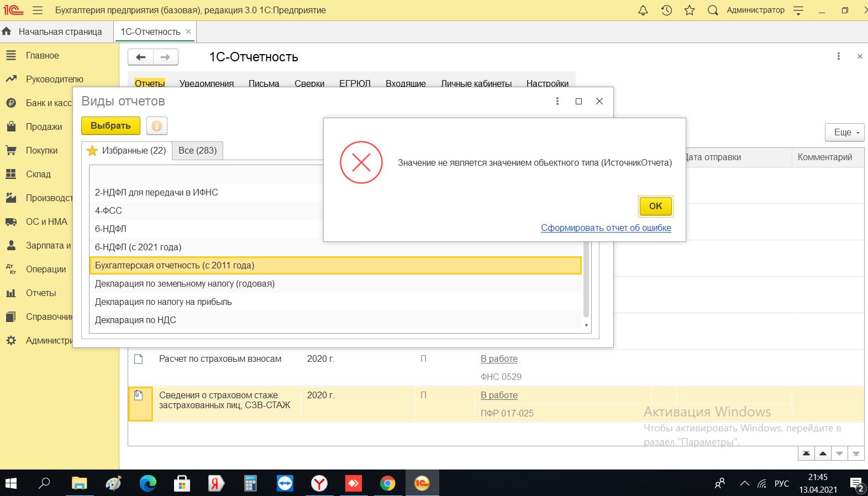Switch to the Все (283) tab
Image resolution: width=868 pixels, height=496 pixels.
(x=197, y=150)
